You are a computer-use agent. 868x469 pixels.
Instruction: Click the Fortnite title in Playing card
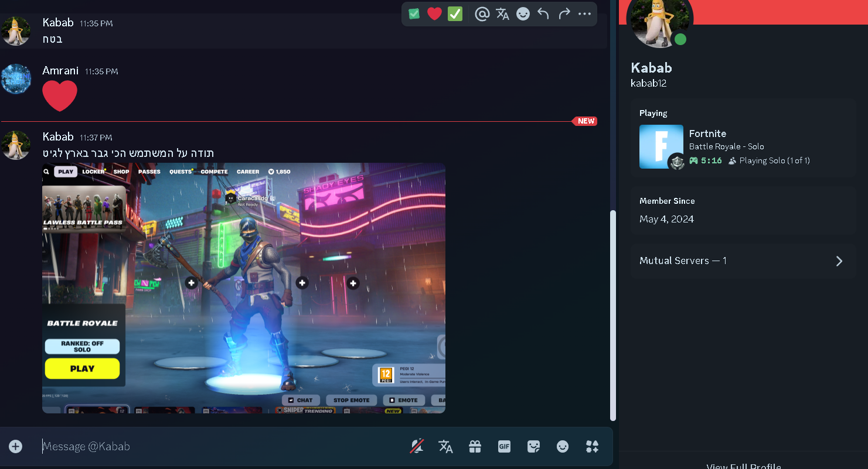[x=707, y=133]
